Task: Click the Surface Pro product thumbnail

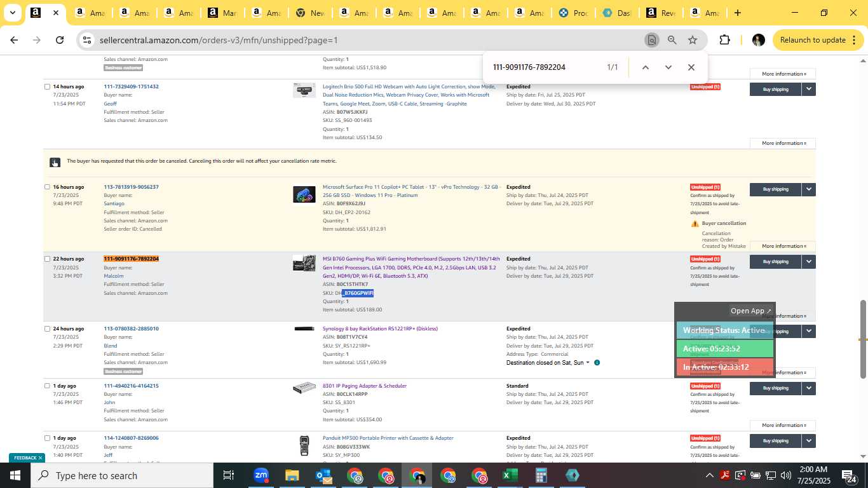Action: point(304,194)
